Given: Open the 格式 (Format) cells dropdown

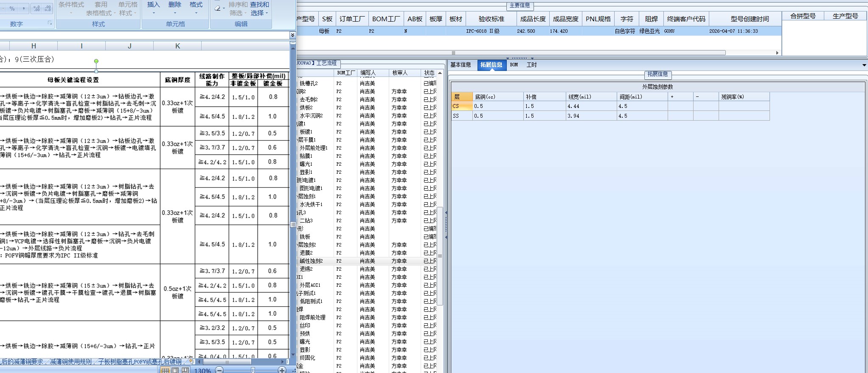Looking at the screenshot, I should coord(196,8).
